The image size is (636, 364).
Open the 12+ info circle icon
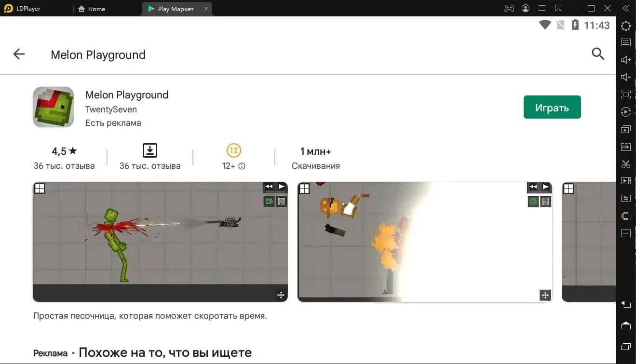click(242, 166)
